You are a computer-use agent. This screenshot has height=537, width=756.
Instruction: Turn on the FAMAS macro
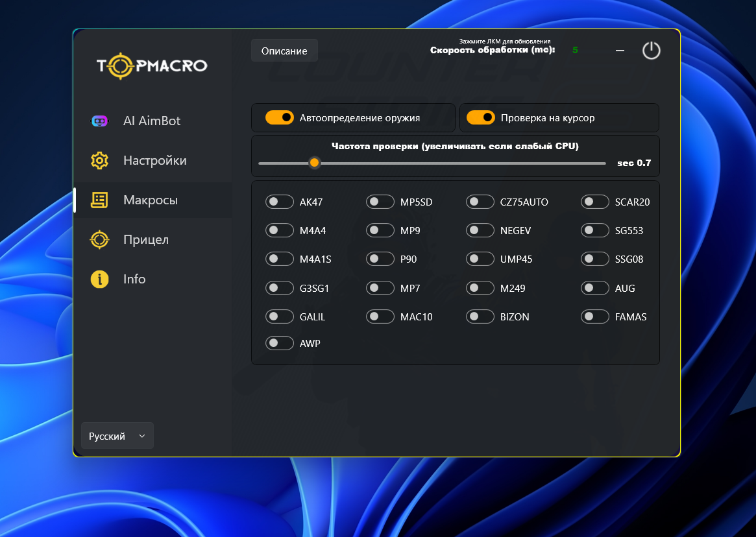[x=595, y=316]
